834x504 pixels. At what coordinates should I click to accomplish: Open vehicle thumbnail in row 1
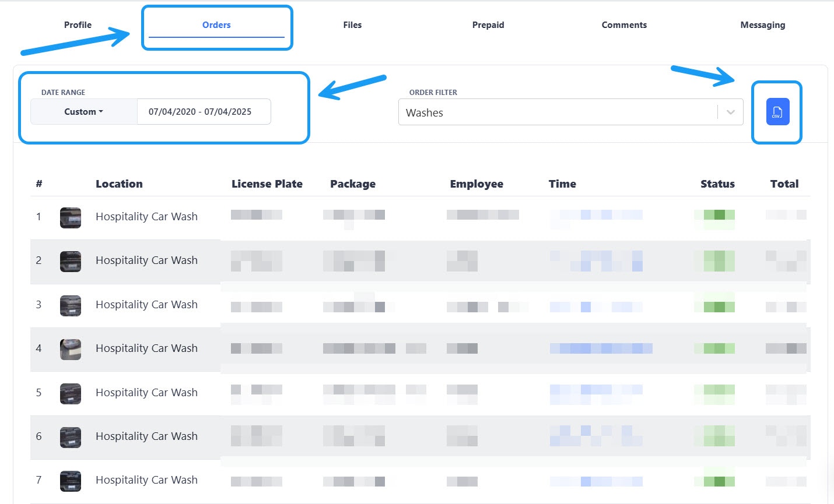tap(71, 217)
